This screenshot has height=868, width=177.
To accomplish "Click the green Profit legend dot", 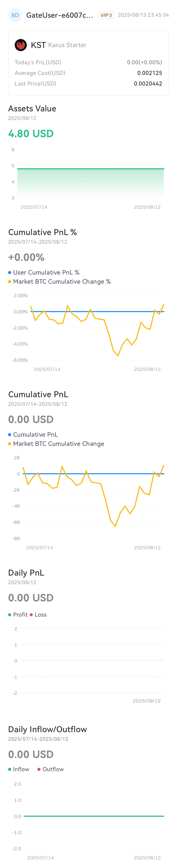I will [x=10, y=615].
